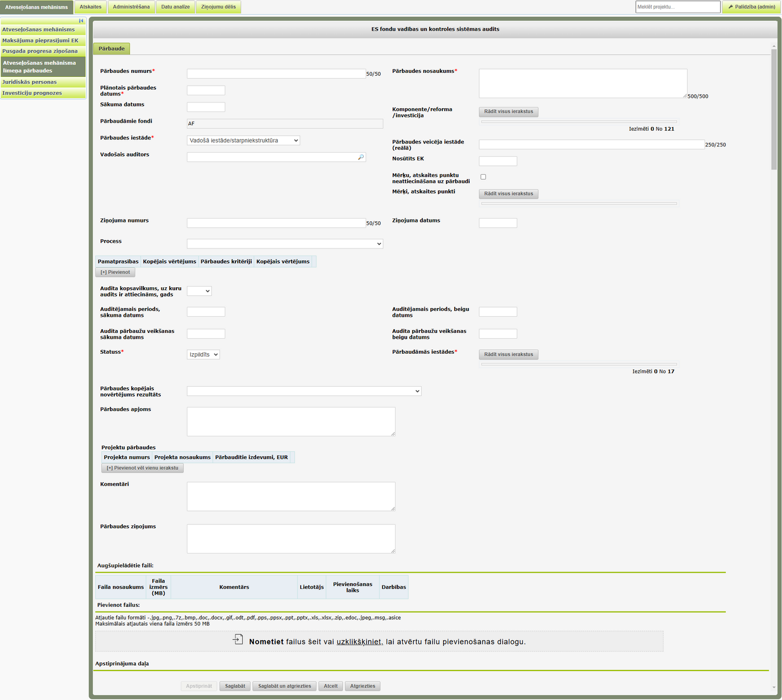
Task: Show all entries for Pārbaudāmās iestādes
Action: coord(508,354)
